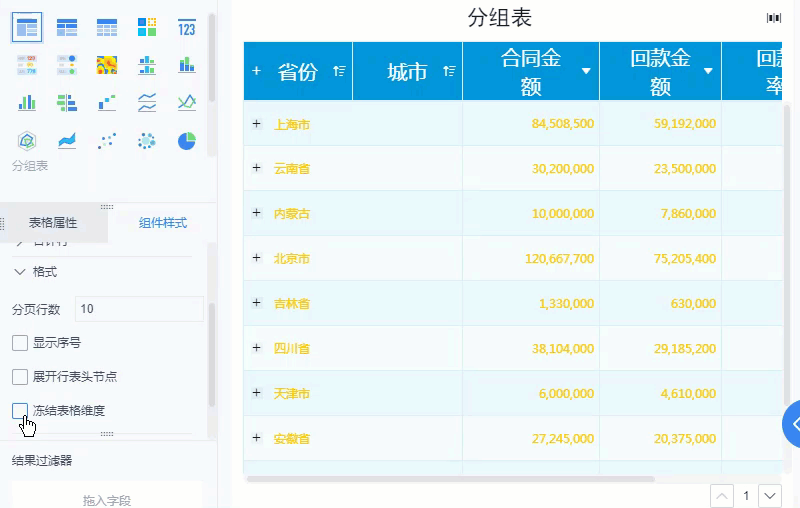Open the 回款金额 column dropdown arrow

click(x=708, y=71)
